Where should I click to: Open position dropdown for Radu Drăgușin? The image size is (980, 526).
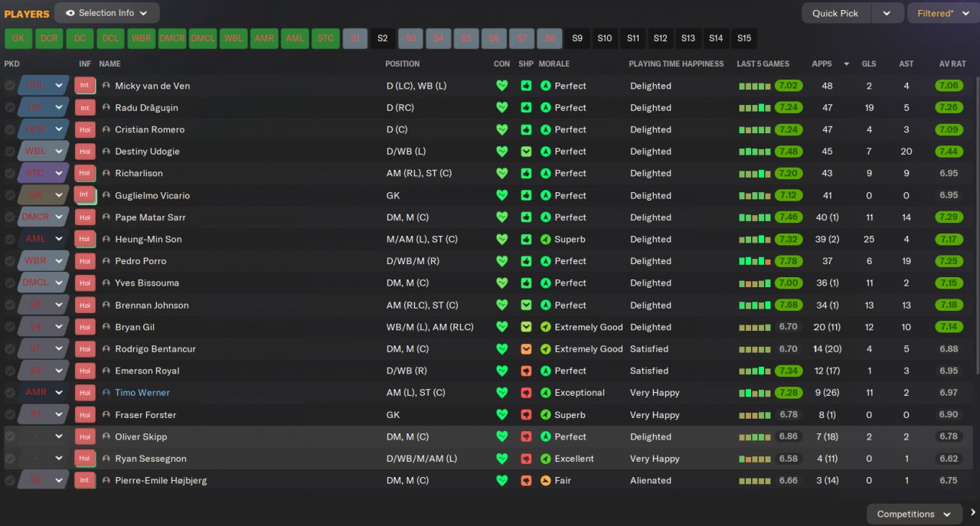(42, 108)
